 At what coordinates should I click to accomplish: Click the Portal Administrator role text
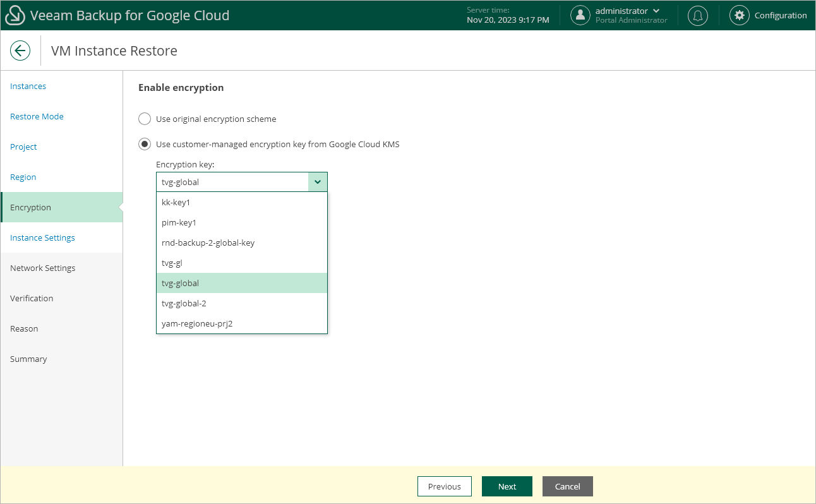[632, 20]
